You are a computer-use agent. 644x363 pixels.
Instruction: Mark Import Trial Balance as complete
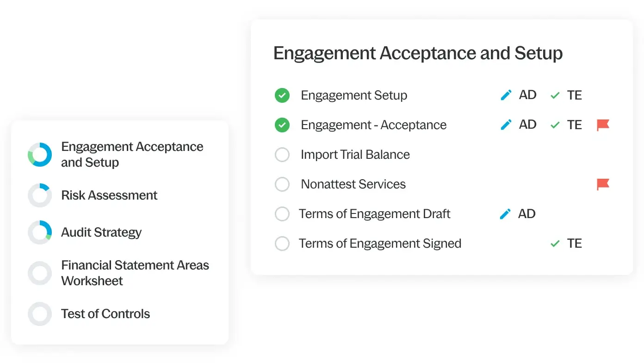click(282, 155)
